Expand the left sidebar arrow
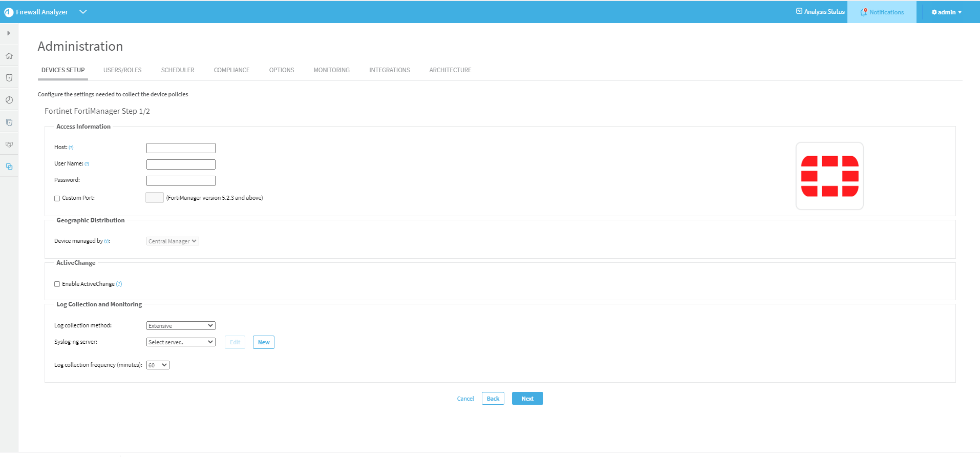 click(9, 33)
